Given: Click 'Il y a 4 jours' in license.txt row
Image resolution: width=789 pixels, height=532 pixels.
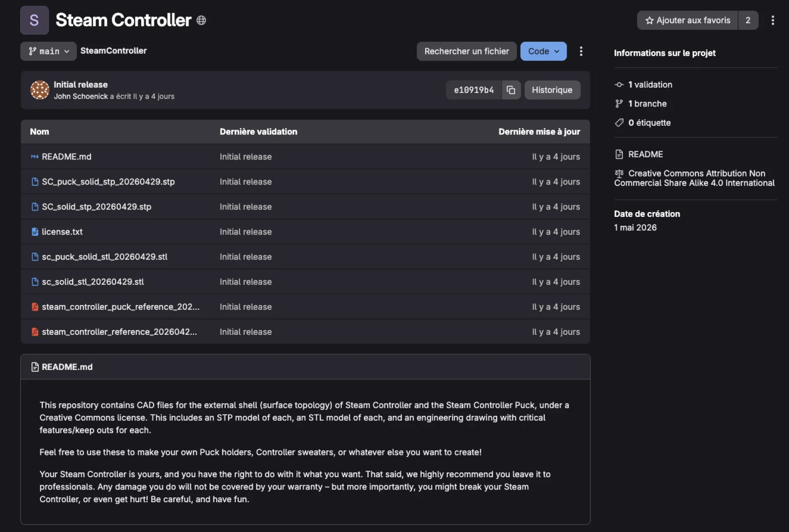Looking at the screenshot, I should point(556,232).
